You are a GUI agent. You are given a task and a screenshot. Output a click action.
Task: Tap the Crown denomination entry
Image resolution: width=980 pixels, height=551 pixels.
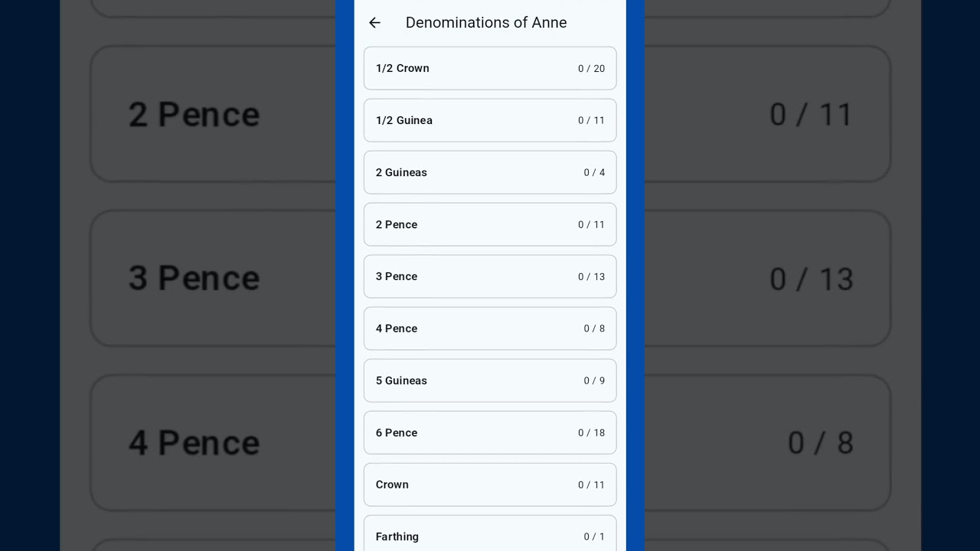tap(489, 484)
